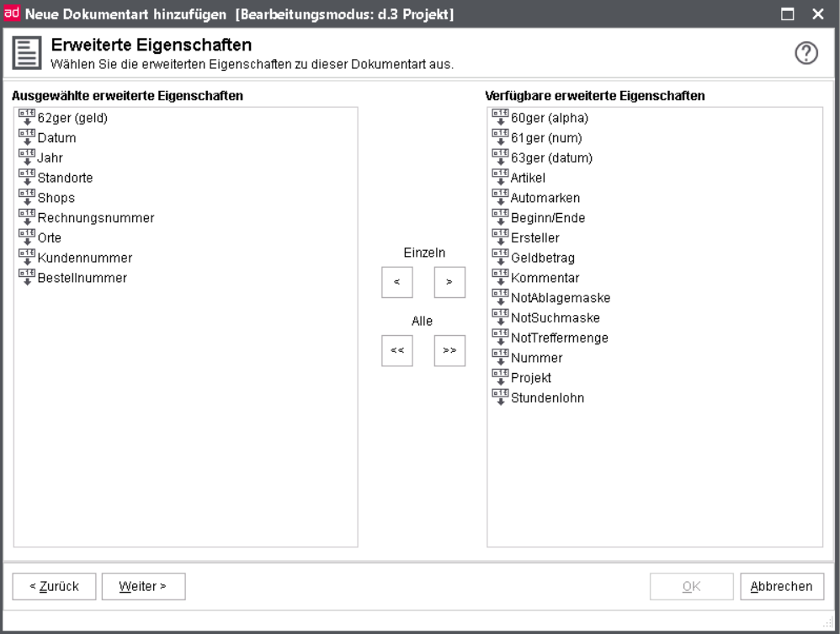The image size is (840, 634).
Task: Click the property icon beside 62ger (geld)
Action: [x=27, y=117]
